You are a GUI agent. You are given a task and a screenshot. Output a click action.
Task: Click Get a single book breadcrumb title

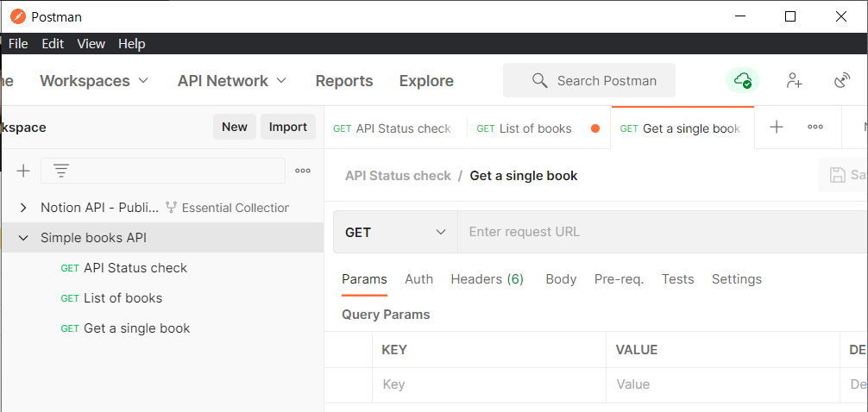[524, 176]
